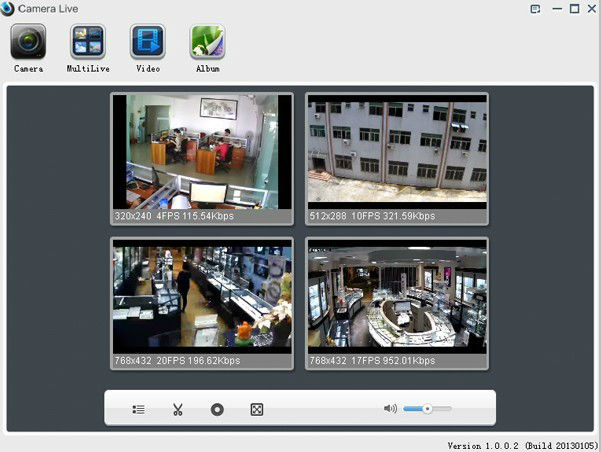Click the 320x240 4FPS 115.54Kbps label
This screenshot has width=601, height=452.
point(174,216)
